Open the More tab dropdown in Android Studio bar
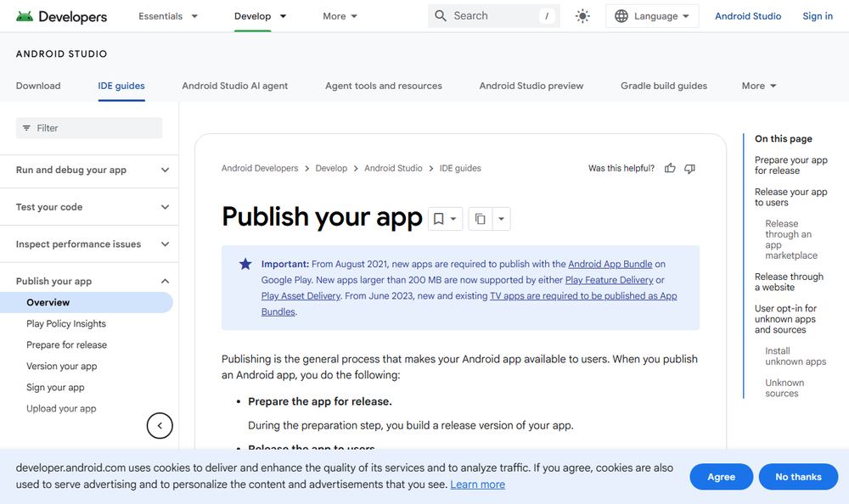The width and height of the screenshot is (849, 504). [x=759, y=86]
